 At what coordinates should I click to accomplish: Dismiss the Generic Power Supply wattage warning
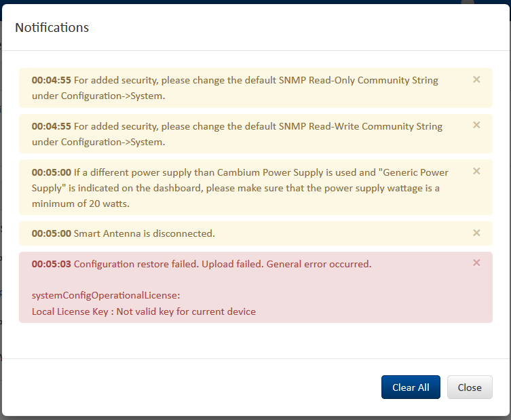click(x=476, y=171)
